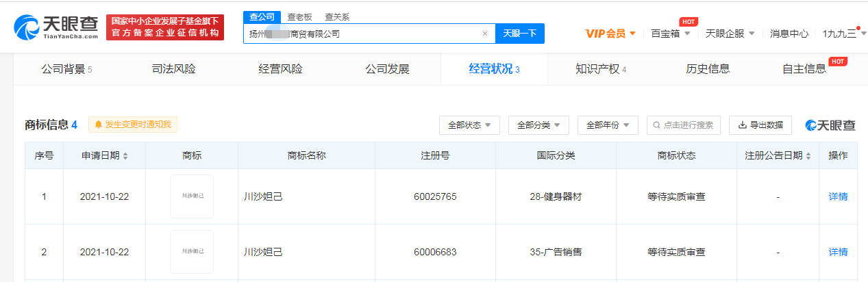Sort by 注册公告日期 column arrows
Screen dimensions: 868x282
pos(808,156)
